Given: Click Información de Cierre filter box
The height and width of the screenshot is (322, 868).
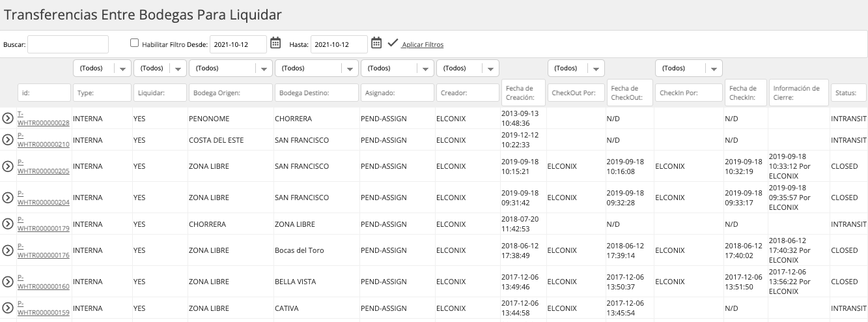Looking at the screenshot, I should coord(798,93).
